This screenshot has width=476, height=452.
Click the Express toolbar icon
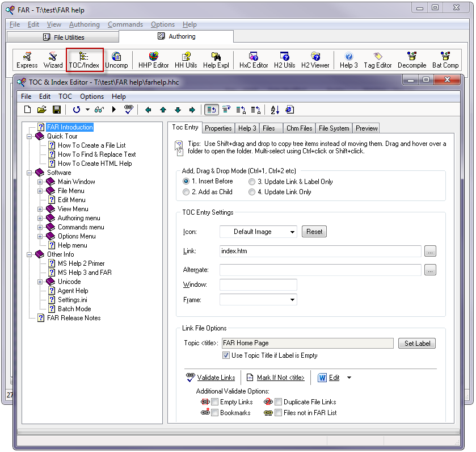pos(27,60)
